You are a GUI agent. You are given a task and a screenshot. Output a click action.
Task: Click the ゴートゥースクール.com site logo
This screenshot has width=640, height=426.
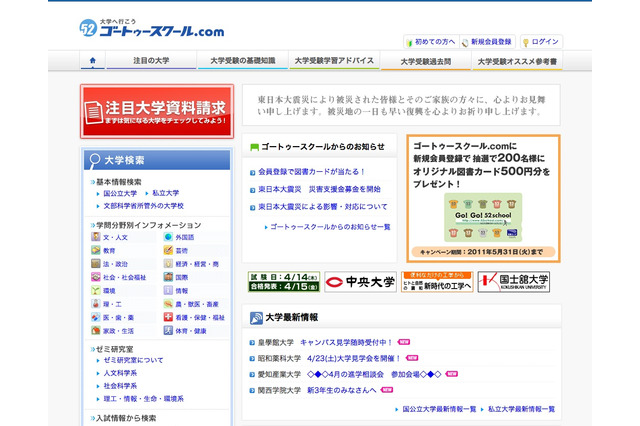point(152,28)
